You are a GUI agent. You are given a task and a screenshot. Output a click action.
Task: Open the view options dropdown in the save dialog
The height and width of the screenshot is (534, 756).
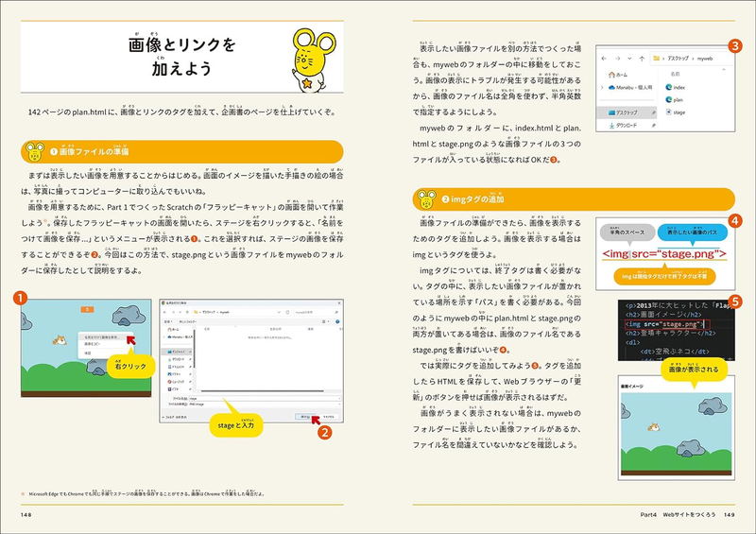click(325, 321)
